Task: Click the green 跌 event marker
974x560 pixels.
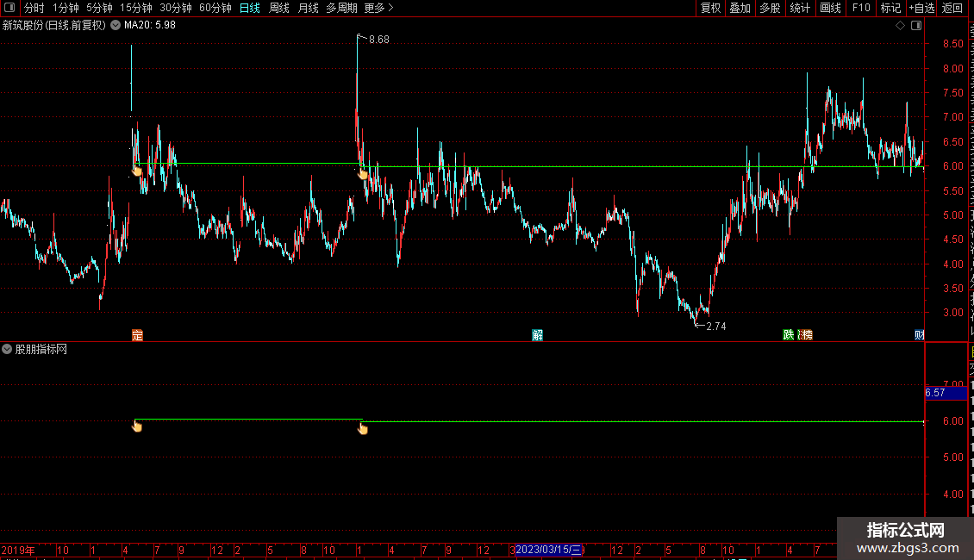Action: coord(789,335)
